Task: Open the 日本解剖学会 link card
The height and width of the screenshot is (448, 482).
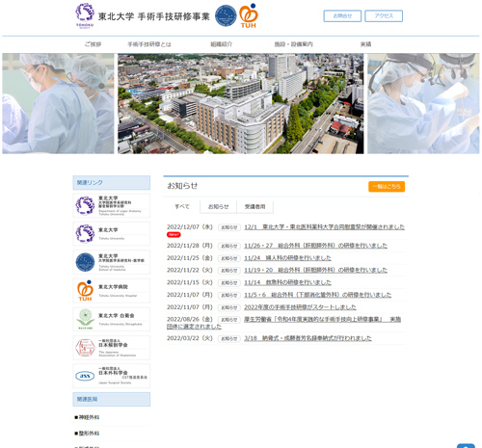Action: [x=112, y=348]
